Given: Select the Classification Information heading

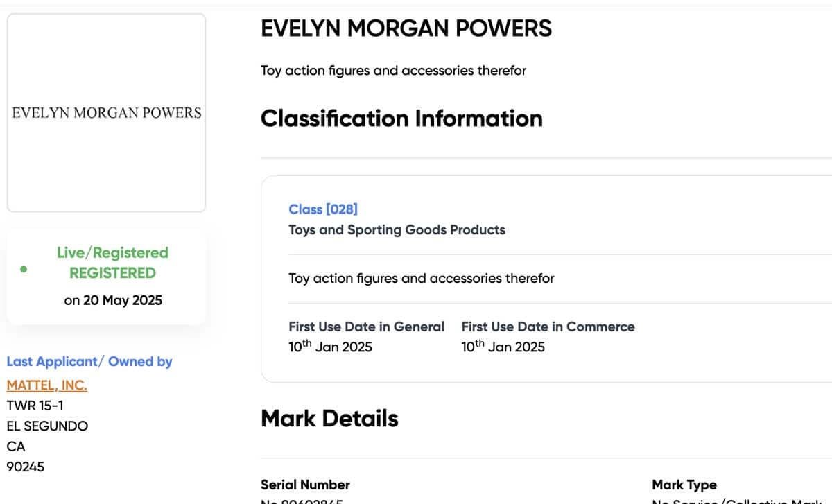Looking at the screenshot, I should pos(401,119).
